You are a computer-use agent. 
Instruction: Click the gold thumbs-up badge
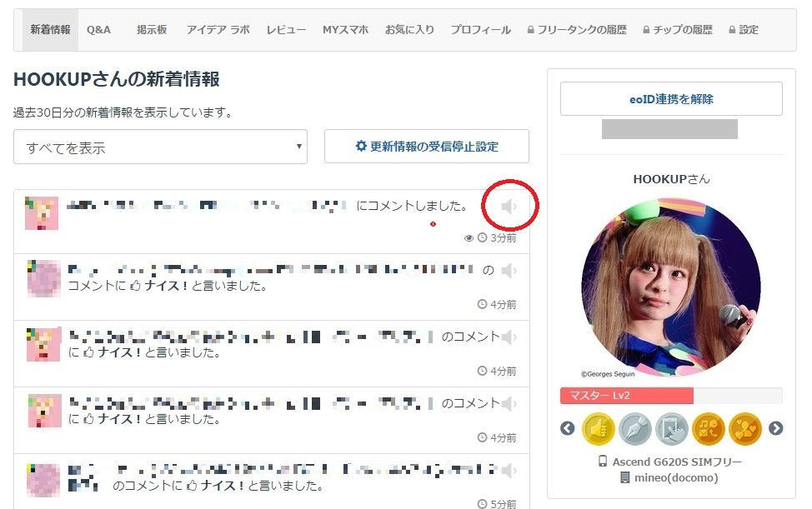tap(598, 429)
